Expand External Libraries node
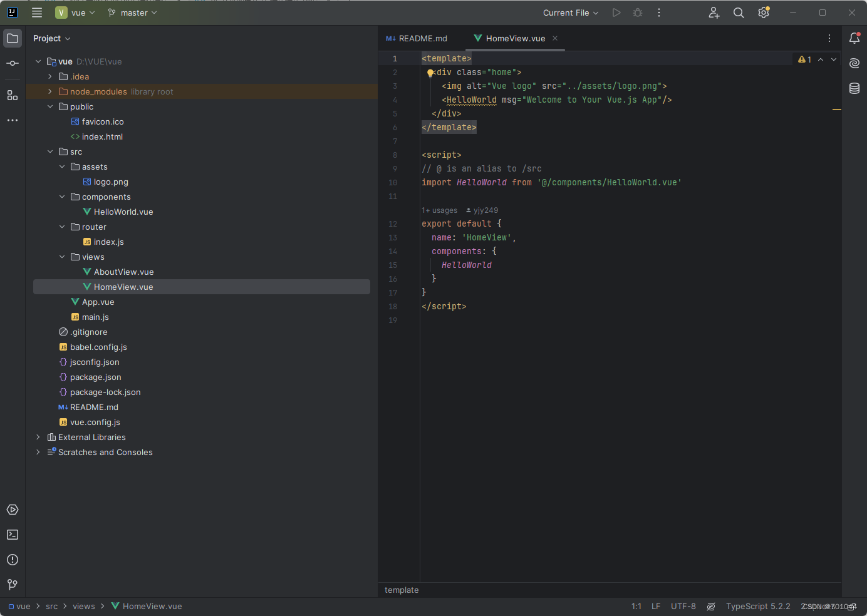Screen dimensions: 867x616 tap(38, 437)
